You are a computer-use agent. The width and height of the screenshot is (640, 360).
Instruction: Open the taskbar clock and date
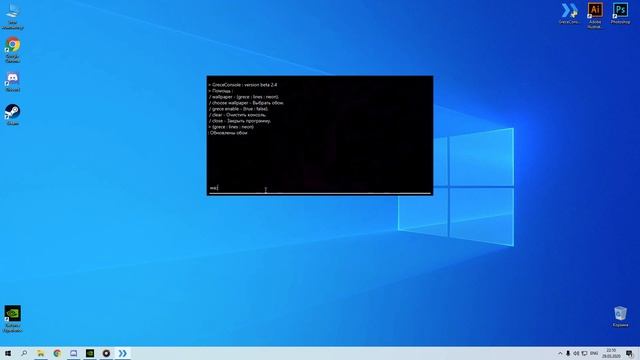[611, 353]
